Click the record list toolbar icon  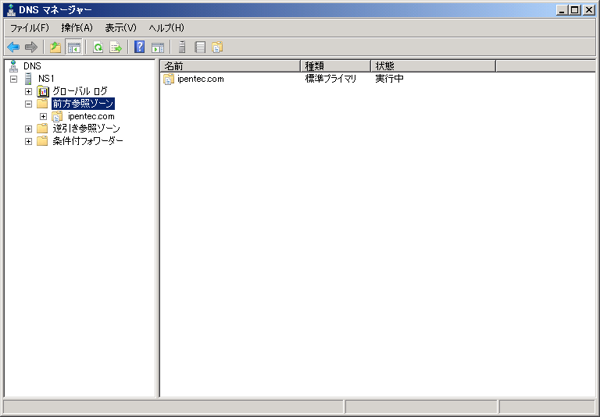tap(200, 47)
